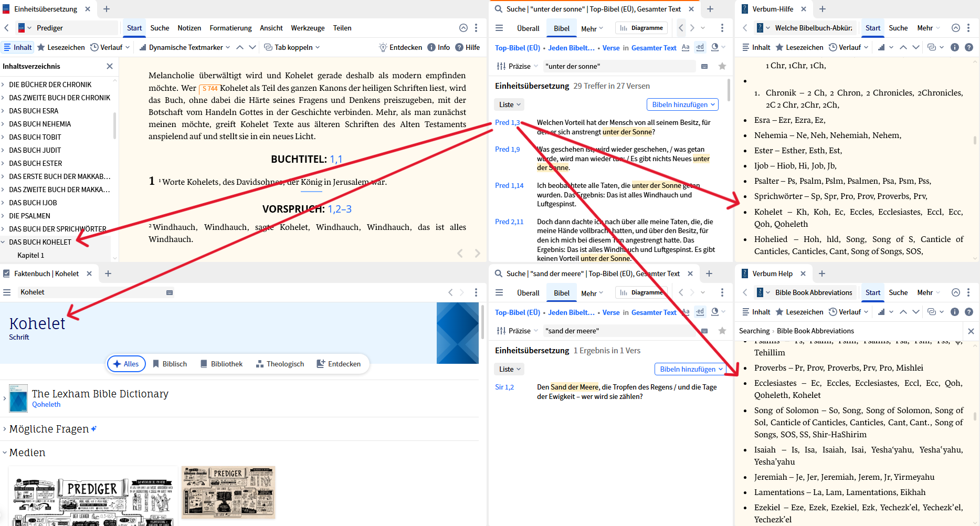
Task: Click inside the 'sand der meere' search field
Action: pyautogui.click(x=619, y=331)
